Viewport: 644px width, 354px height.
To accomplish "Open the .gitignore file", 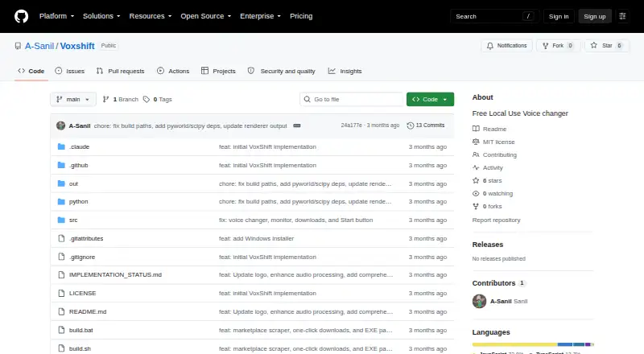I will tap(82, 257).
